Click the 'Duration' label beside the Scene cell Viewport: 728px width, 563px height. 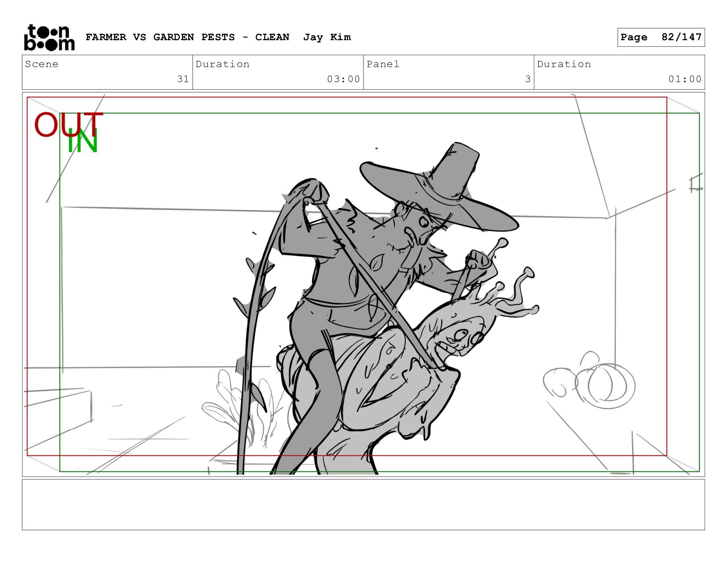tap(222, 64)
